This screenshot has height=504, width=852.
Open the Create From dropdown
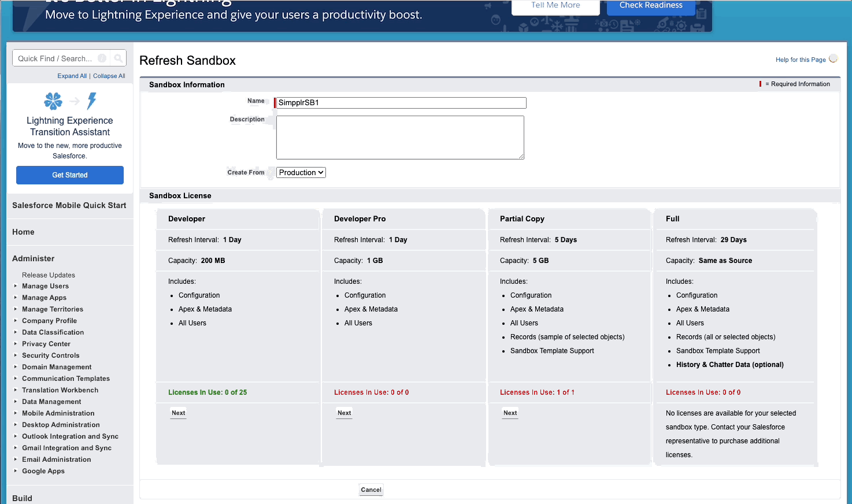(301, 172)
